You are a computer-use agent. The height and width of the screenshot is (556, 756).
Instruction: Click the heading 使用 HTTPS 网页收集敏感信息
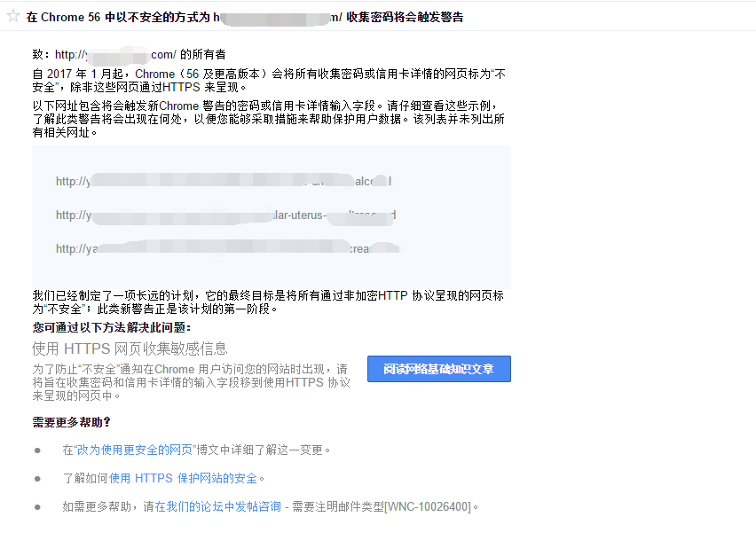pyautogui.click(x=130, y=348)
